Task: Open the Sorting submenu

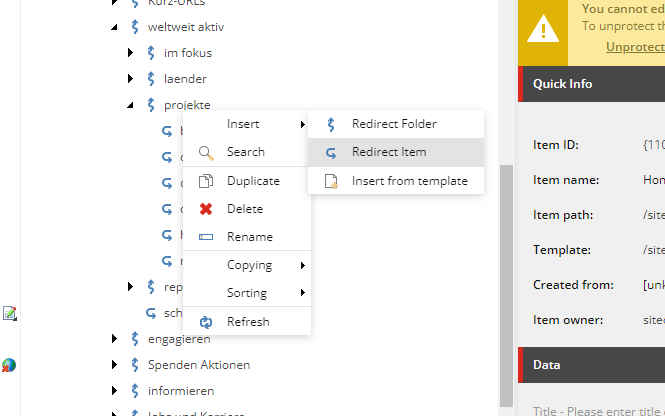Action: [246, 293]
